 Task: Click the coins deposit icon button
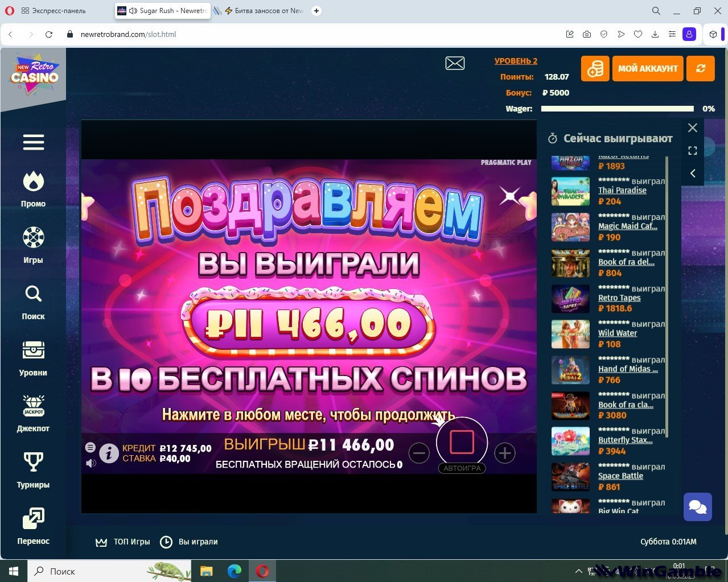(595, 68)
